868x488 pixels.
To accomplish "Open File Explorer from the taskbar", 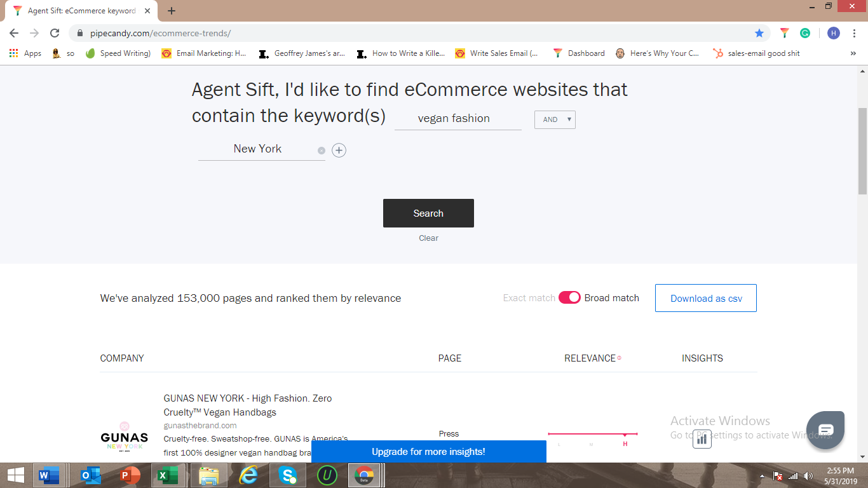I will pos(208,475).
